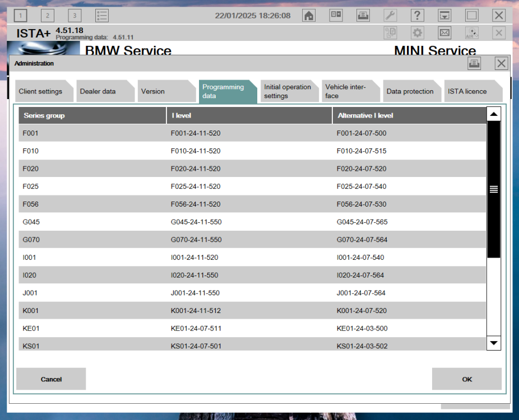This screenshot has width=519, height=420.
Task: Switch to the Data protection tab
Action: point(412,91)
